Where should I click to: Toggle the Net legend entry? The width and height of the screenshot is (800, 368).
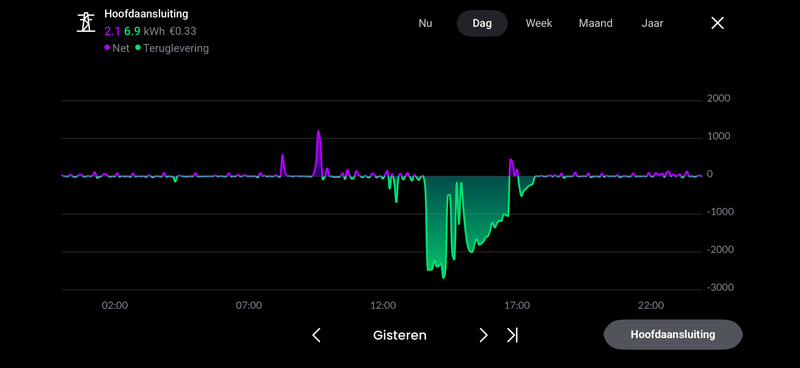point(117,48)
